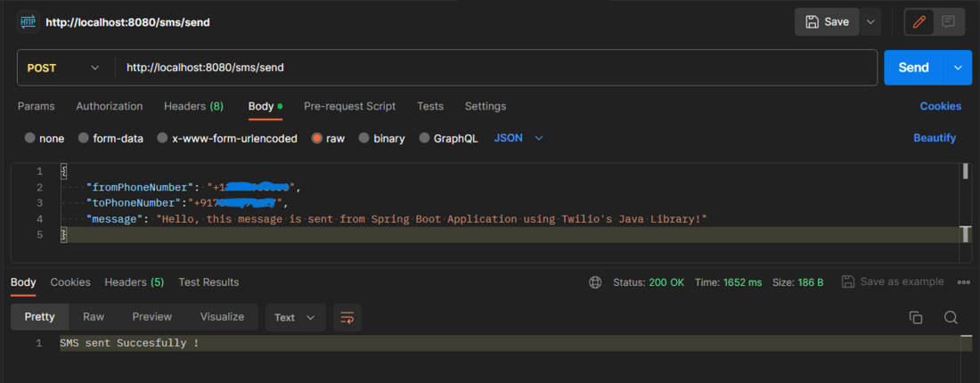Click the HTTP request icon

pyautogui.click(x=29, y=21)
